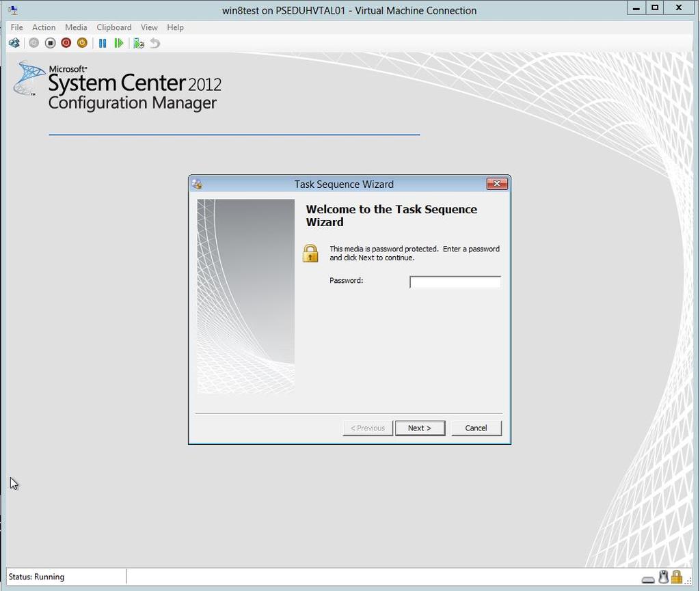The width and height of the screenshot is (700, 591).
Task: Pause the virtual machine
Action: (x=103, y=43)
